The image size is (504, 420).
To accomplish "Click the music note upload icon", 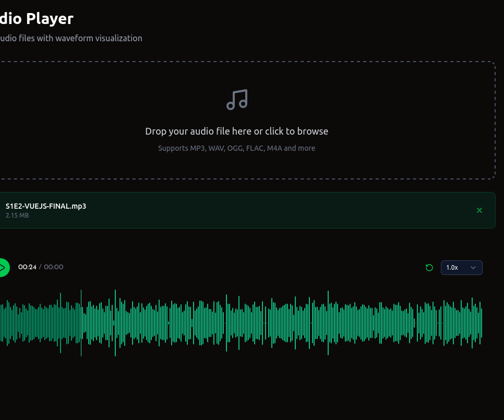I will tap(237, 100).
